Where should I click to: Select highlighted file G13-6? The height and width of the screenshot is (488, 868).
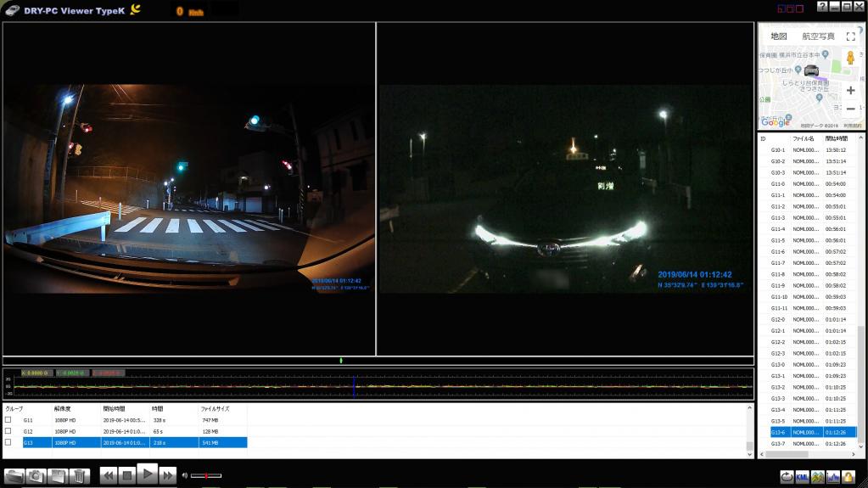point(813,432)
